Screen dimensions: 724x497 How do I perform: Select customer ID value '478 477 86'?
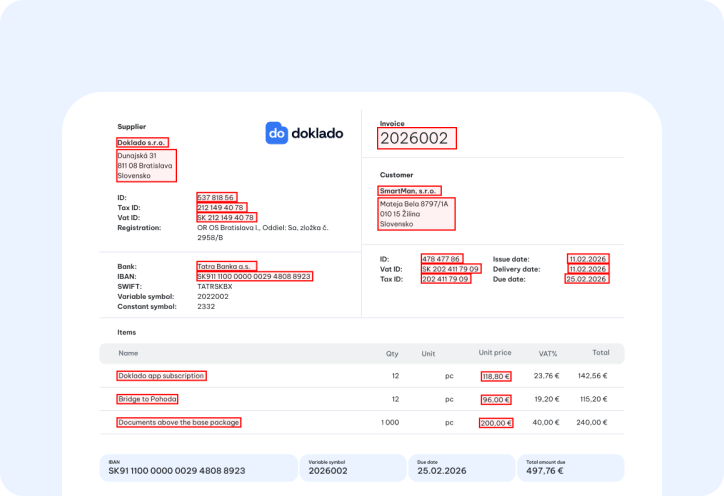click(x=441, y=259)
